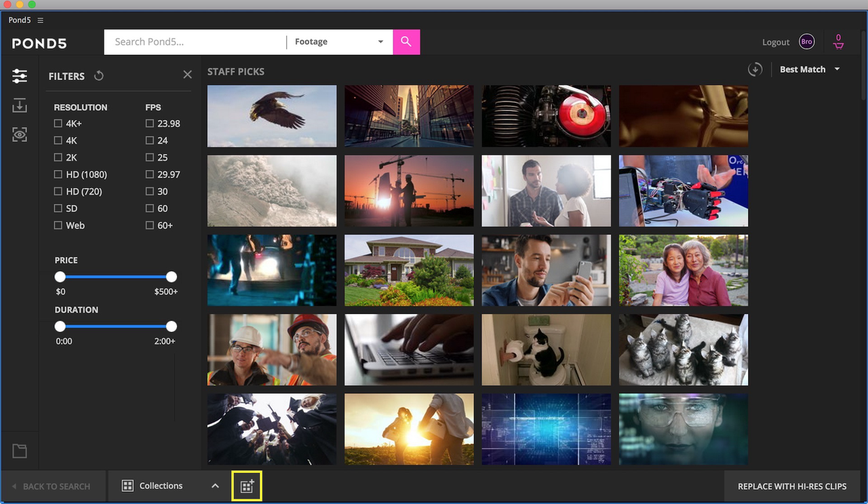Click the Logout option

(775, 41)
